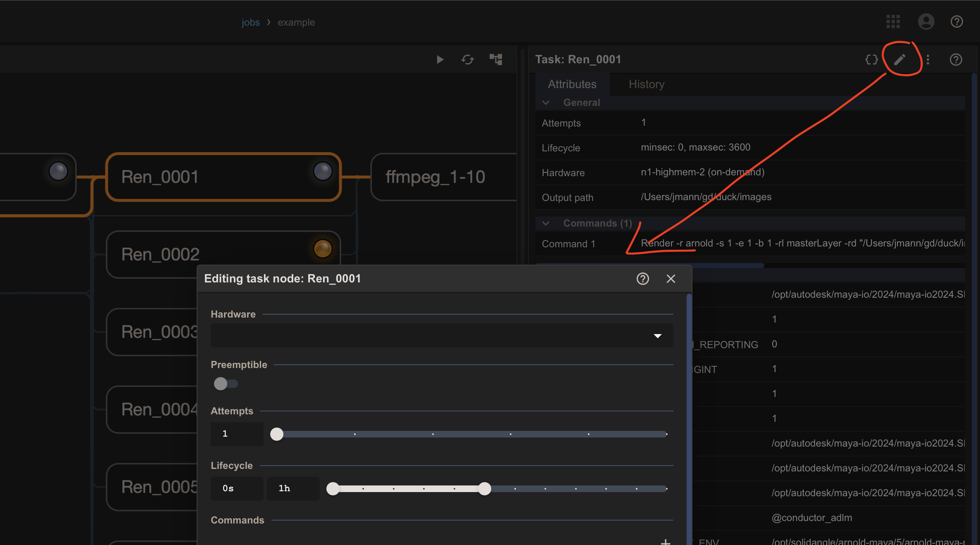Click the Lifecycle minimum slider handle
The height and width of the screenshot is (545, 980).
333,489
